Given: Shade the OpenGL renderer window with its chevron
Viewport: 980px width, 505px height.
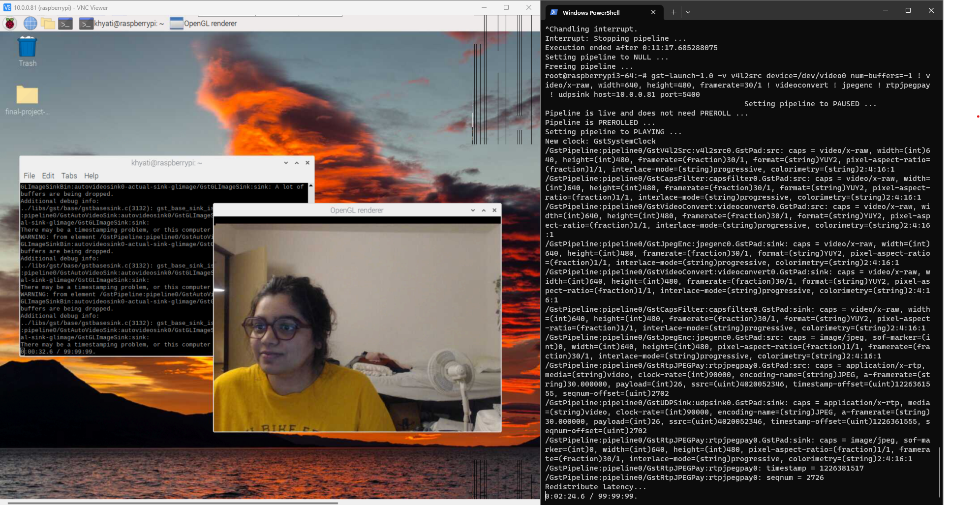Looking at the screenshot, I should (472, 210).
